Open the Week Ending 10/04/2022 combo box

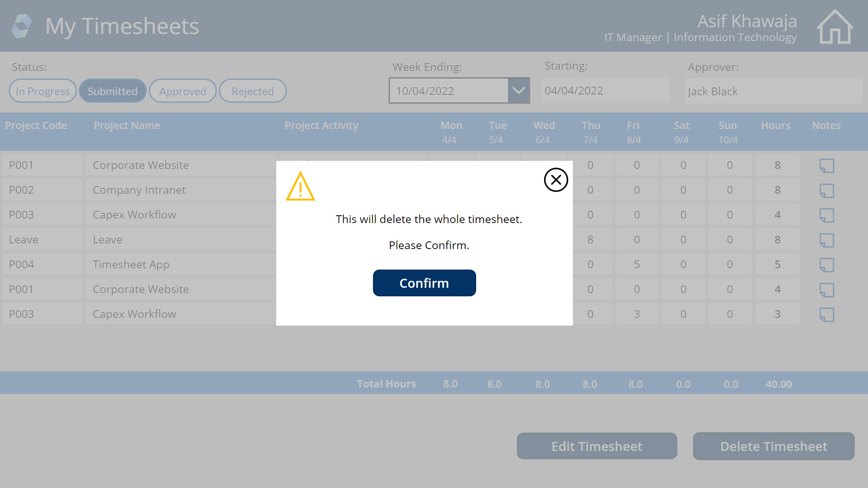(448, 90)
